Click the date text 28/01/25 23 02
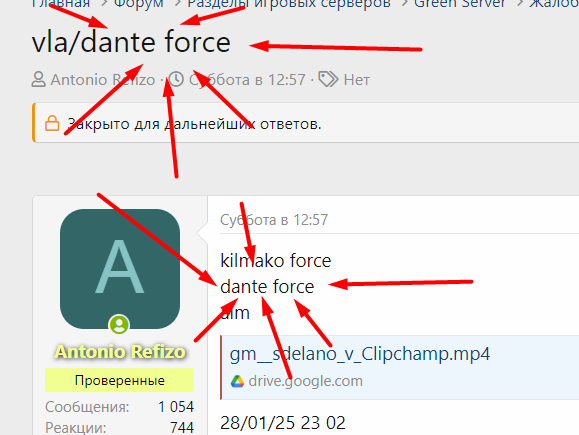Viewport: 579px width, 435px height. coord(282,423)
